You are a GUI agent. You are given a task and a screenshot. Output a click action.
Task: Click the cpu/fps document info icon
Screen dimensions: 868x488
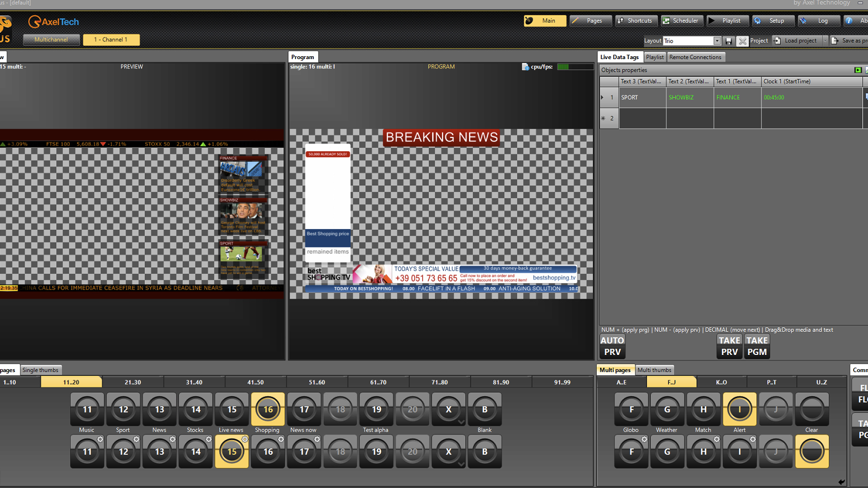[525, 67]
